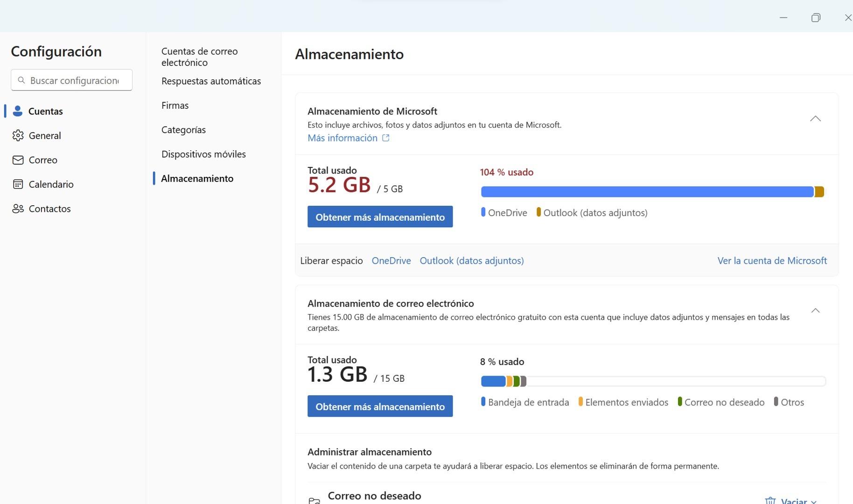Click Ver la cuenta de Microsoft

pos(772,260)
